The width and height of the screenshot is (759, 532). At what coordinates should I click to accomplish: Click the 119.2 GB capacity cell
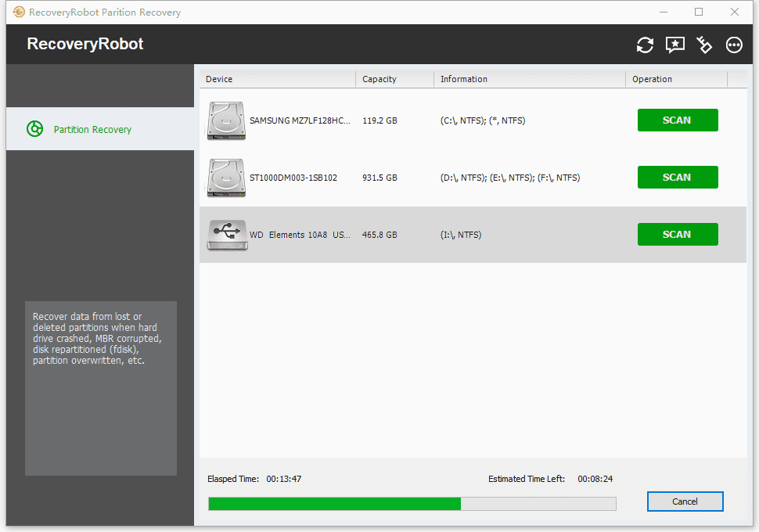(380, 120)
